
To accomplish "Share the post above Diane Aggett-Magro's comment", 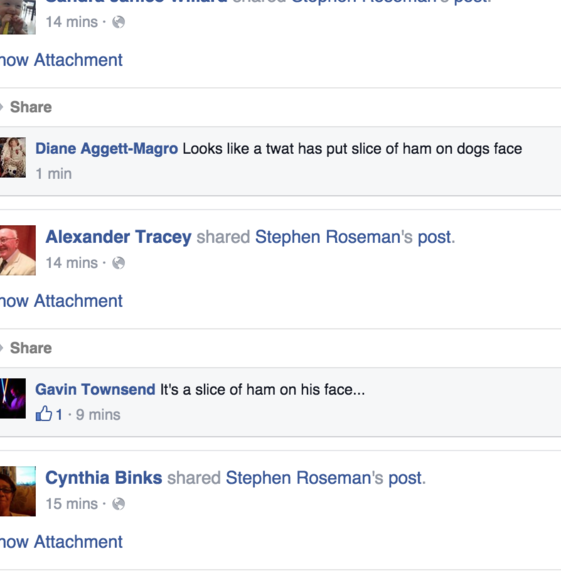I will click(31, 107).
